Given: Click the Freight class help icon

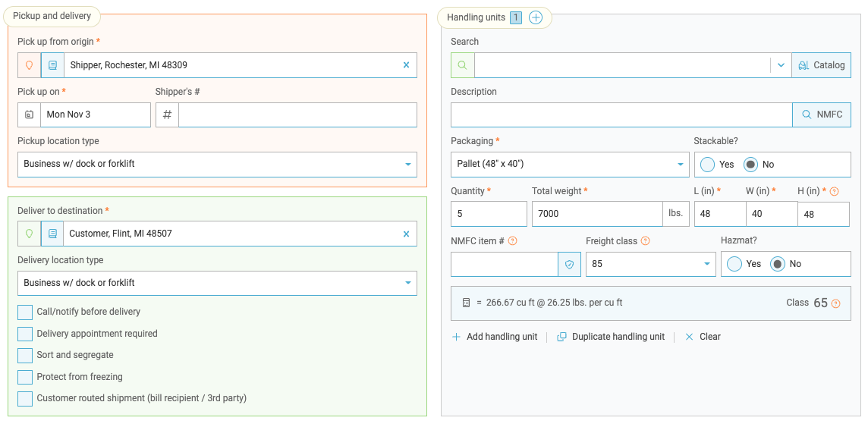Looking at the screenshot, I should pyautogui.click(x=646, y=241).
